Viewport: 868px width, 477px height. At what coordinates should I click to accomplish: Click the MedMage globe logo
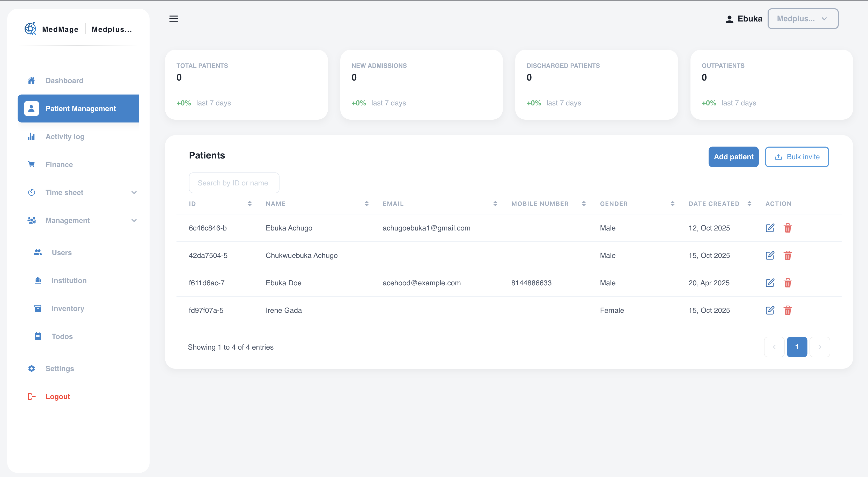point(30,29)
